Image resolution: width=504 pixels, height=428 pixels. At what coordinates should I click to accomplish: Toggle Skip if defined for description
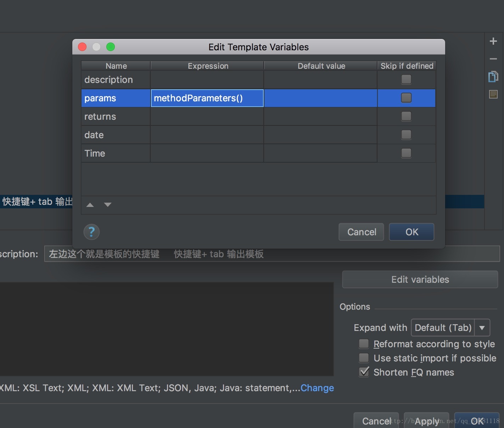[406, 80]
